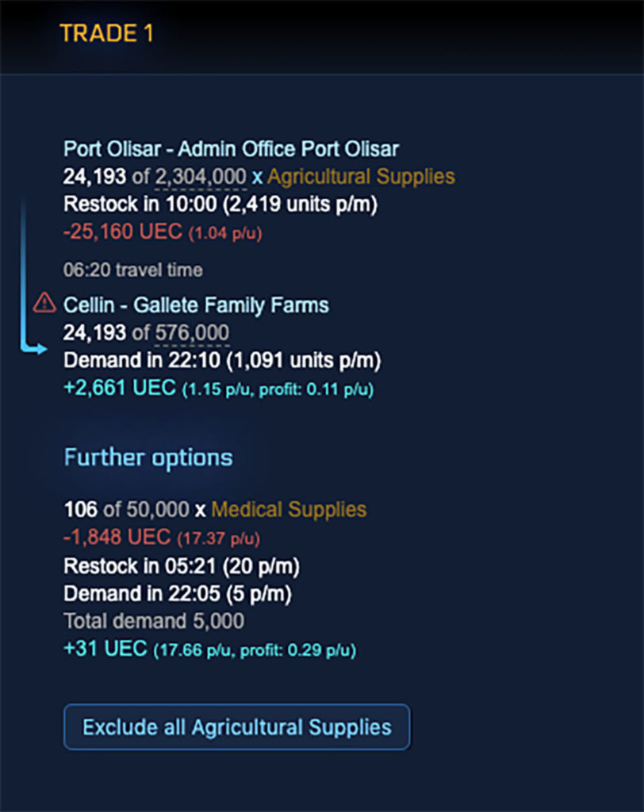Click the TRADE 1 header title

(x=107, y=33)
